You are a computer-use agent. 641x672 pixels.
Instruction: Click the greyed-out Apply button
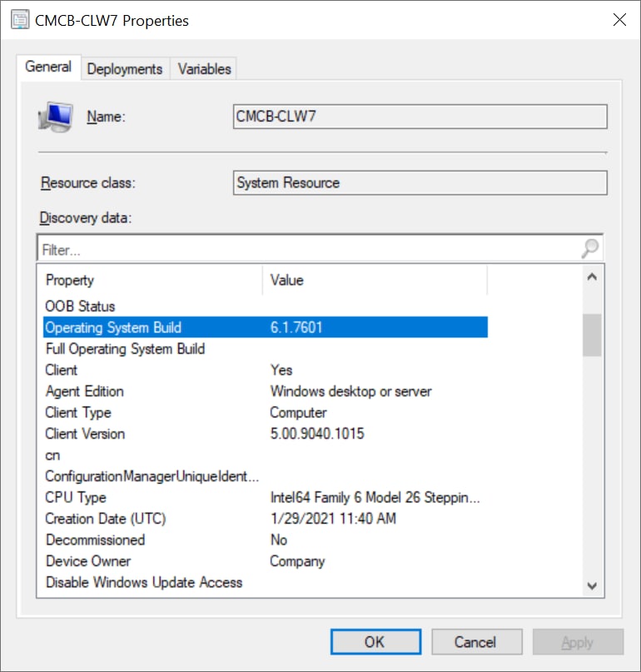(578, 641)
